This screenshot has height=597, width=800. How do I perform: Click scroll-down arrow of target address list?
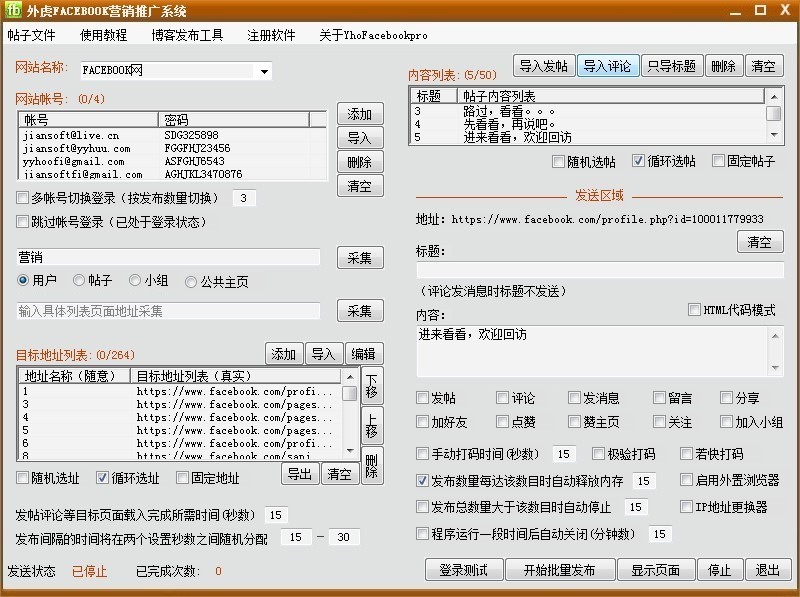350,451
